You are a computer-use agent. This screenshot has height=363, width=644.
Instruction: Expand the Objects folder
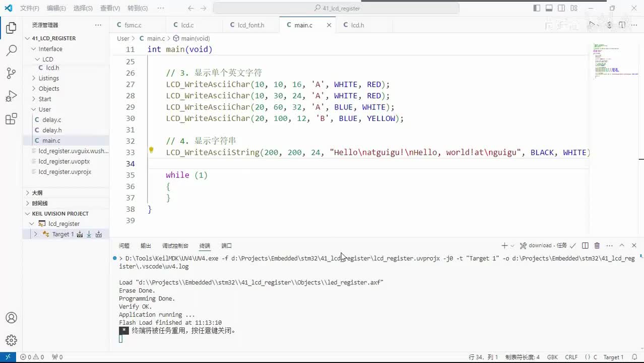49,88
